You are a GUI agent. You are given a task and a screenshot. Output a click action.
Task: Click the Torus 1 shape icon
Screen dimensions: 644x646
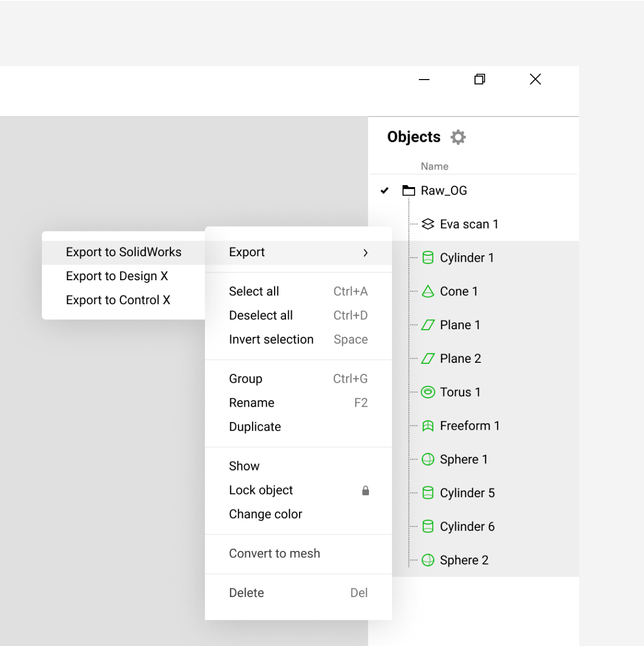pyautogui.click(x=428, y=392)
